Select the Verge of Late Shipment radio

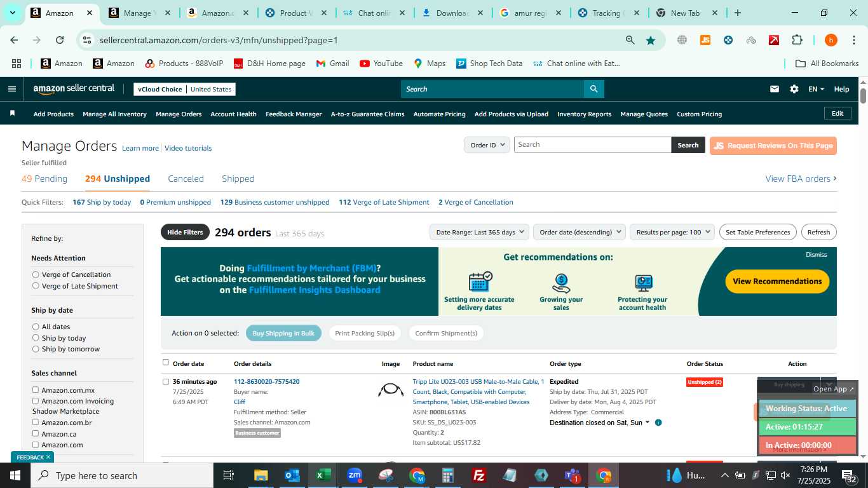tap(36, 286)
